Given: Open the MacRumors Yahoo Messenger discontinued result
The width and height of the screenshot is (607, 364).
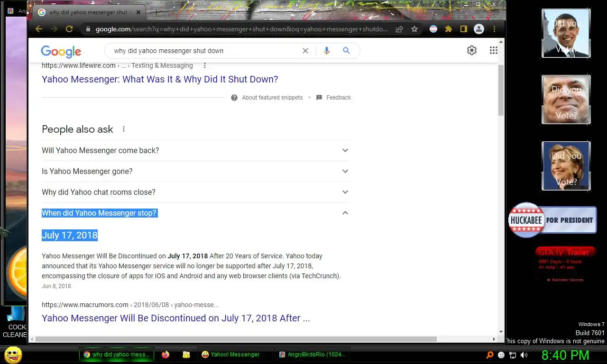Looking at the screenshot, I should tap(176, 318).
